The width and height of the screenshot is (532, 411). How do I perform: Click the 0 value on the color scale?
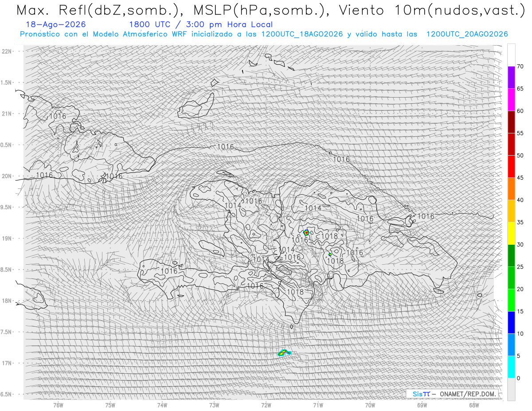click(518, 378)
